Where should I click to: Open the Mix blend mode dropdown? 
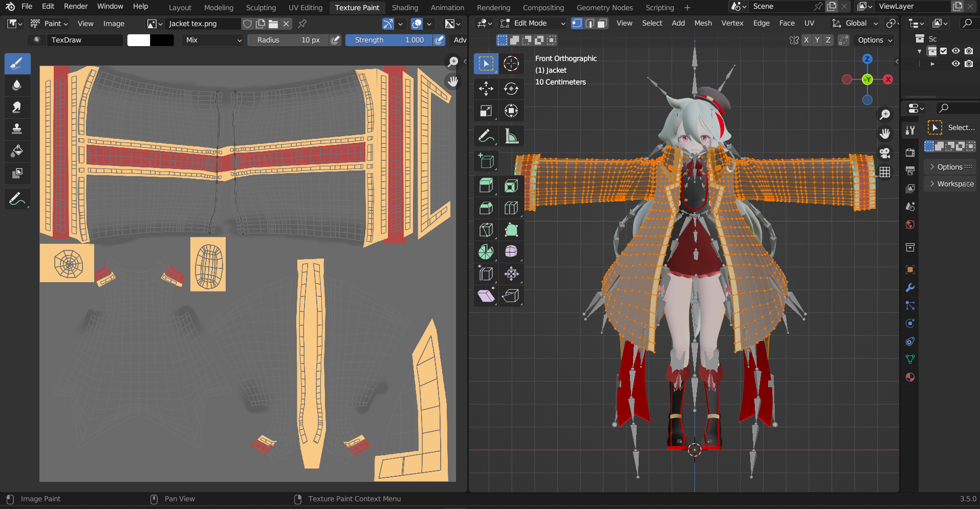coord(213,40)
